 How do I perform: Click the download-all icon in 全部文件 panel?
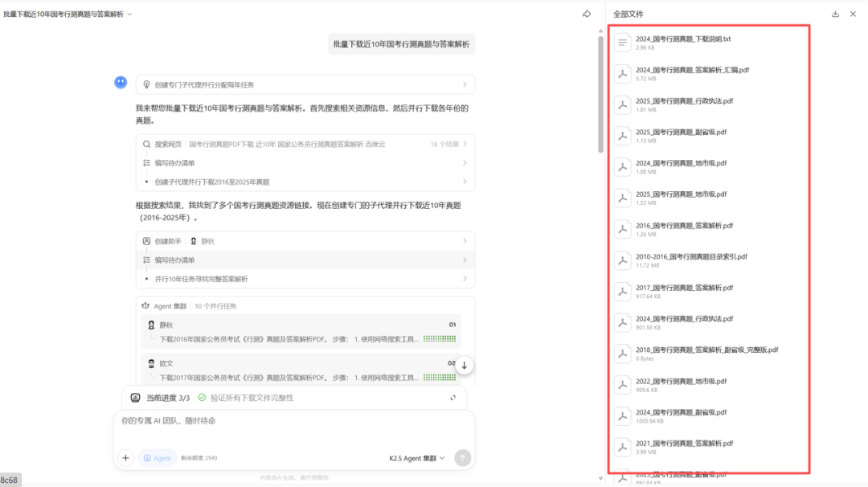tap(836, 14)
